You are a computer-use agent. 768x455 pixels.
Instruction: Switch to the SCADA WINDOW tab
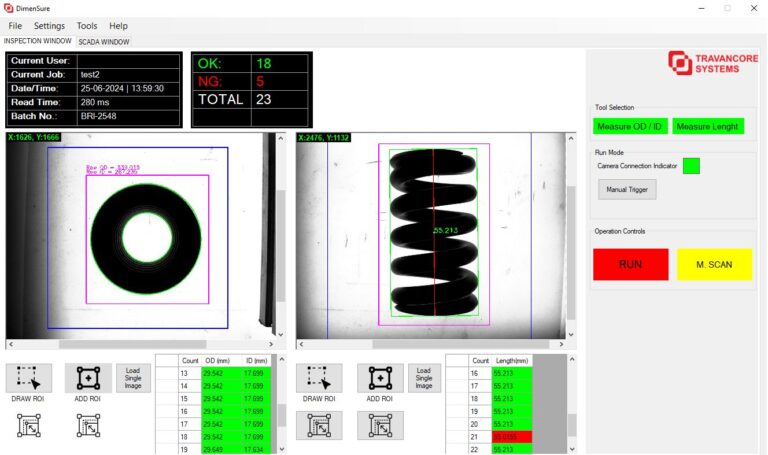[104, 42]
